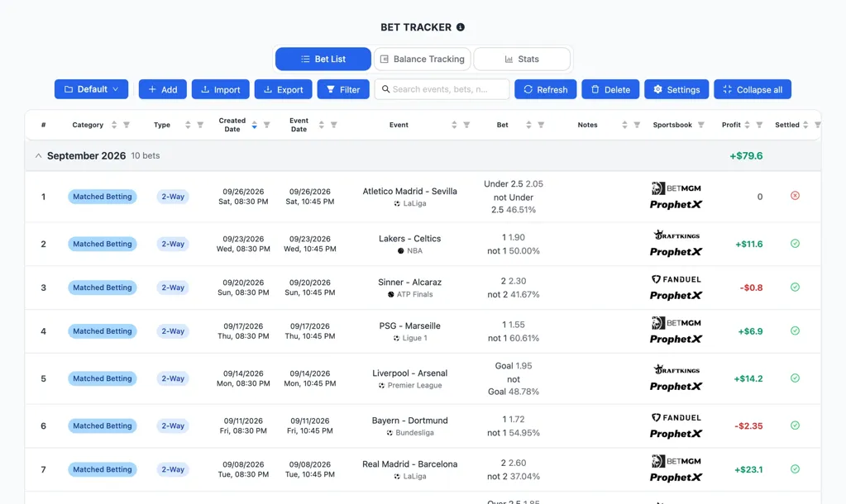Click the Real Madrid - Barcelona event
The height and width of the screenshot is (504, 846).
coord(409,464)
